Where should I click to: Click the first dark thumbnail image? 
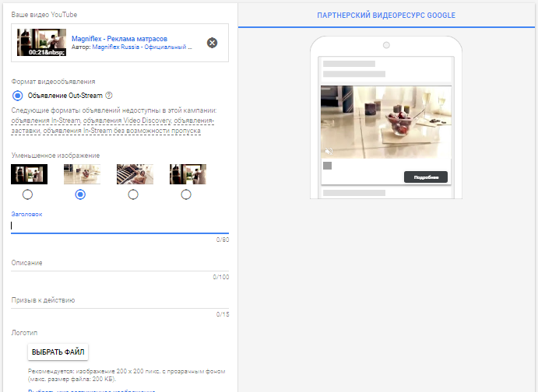tap(29, 174)
